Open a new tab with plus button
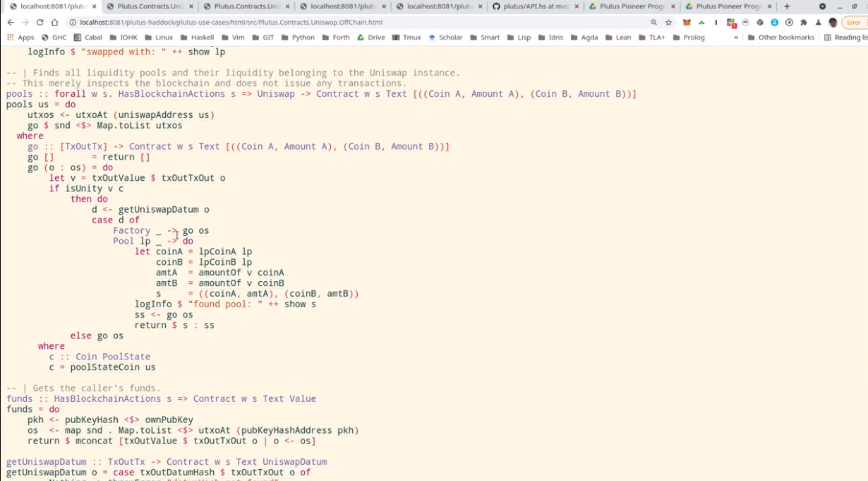Image resolution: width=868 pixels, height=481 pixels. (x=787, y=6)
